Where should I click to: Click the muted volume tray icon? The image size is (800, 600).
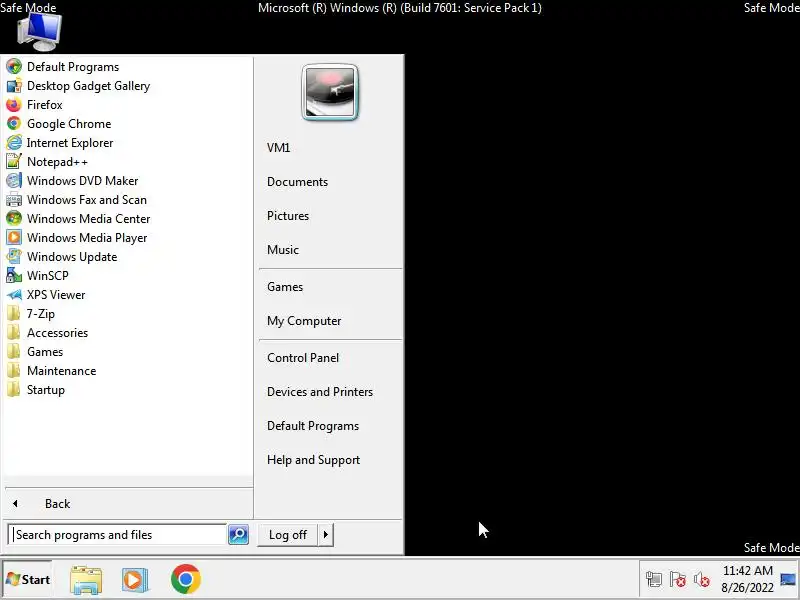click(x=702, y=580)
